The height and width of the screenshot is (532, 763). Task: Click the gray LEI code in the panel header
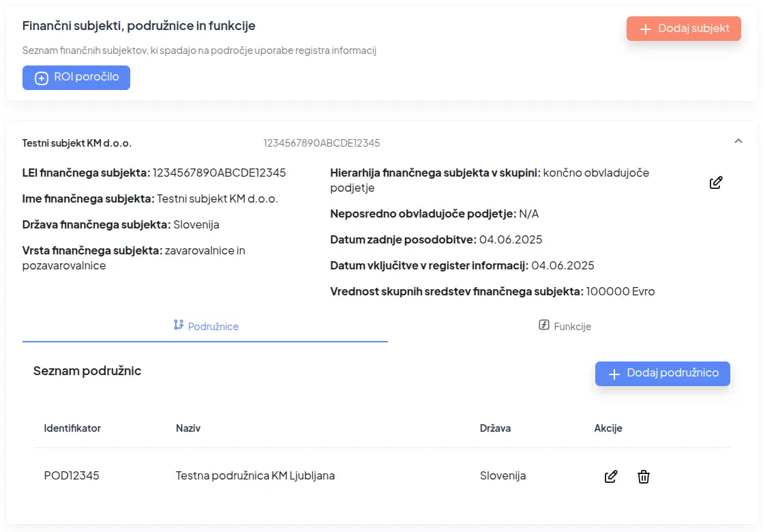point(322,143)
